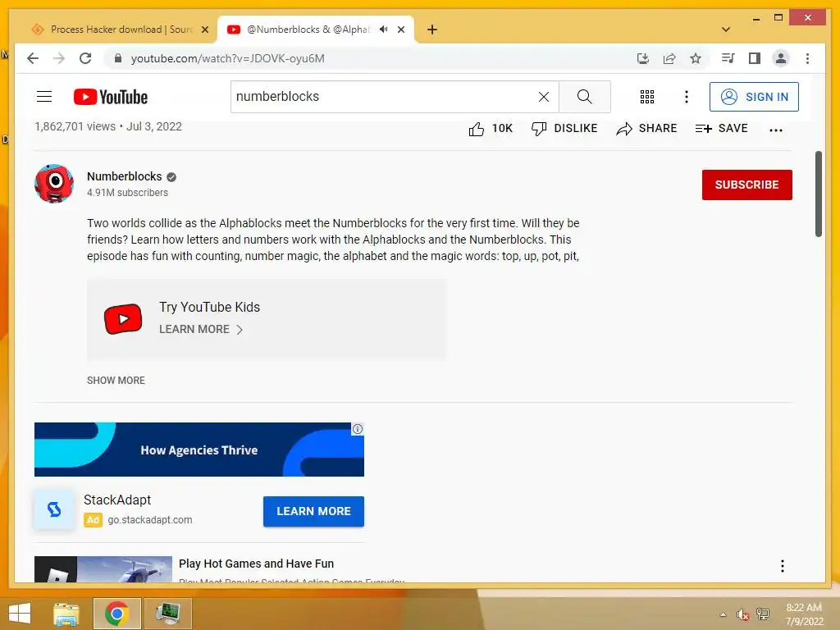Viewport: 840px width, 630px height.
Task: Expand the tab search dropdown arrow
Action: [x=726, y=30]
